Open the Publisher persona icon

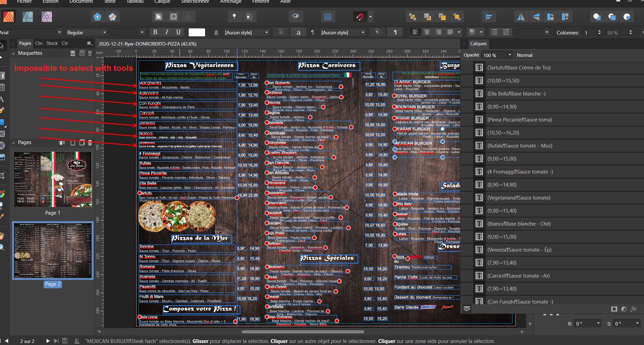pyautogui.click(x=9, y=16)
